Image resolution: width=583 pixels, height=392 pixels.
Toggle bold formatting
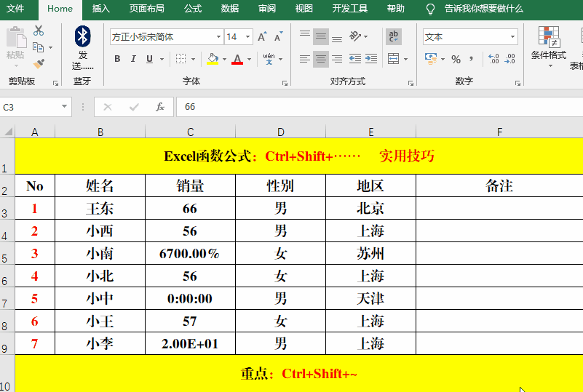tap(117, 59)
